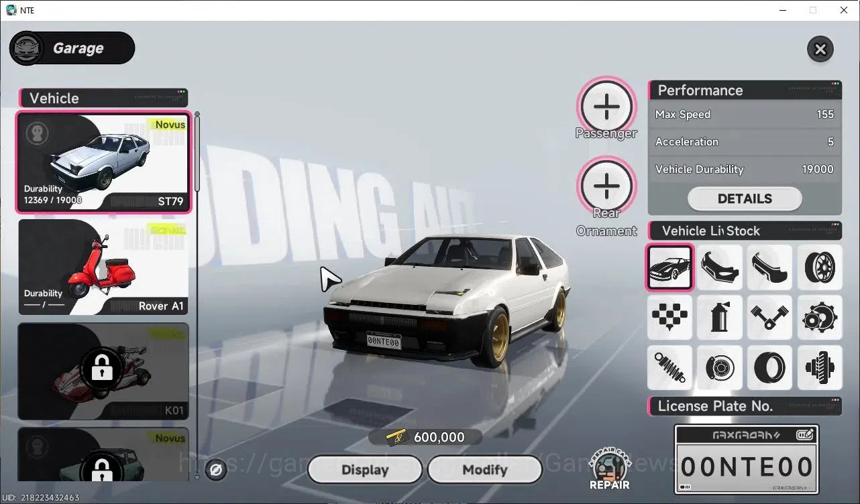Open the checkered flag decal icon
This screenshot has height=504, width=860.
669,317
